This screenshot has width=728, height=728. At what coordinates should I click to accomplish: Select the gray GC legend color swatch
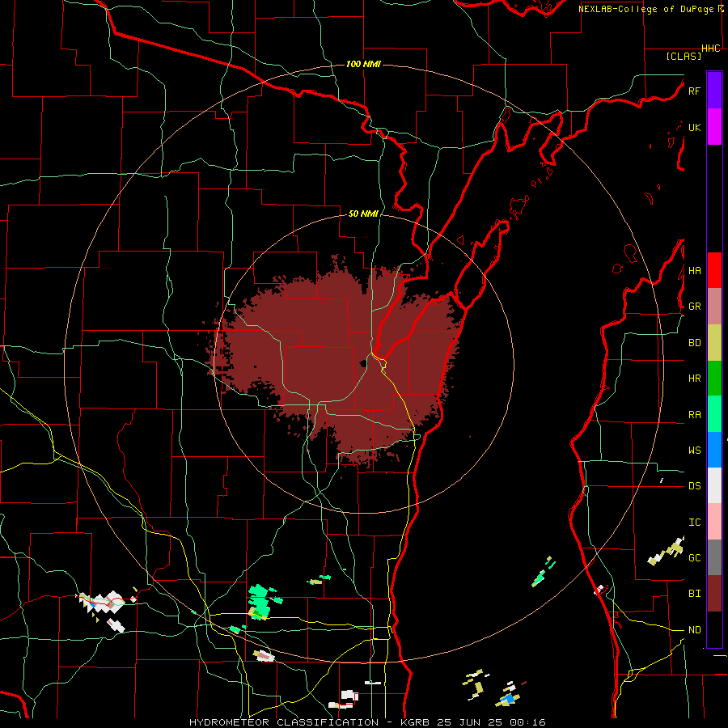pyautogui.click(x=714, y=557)
